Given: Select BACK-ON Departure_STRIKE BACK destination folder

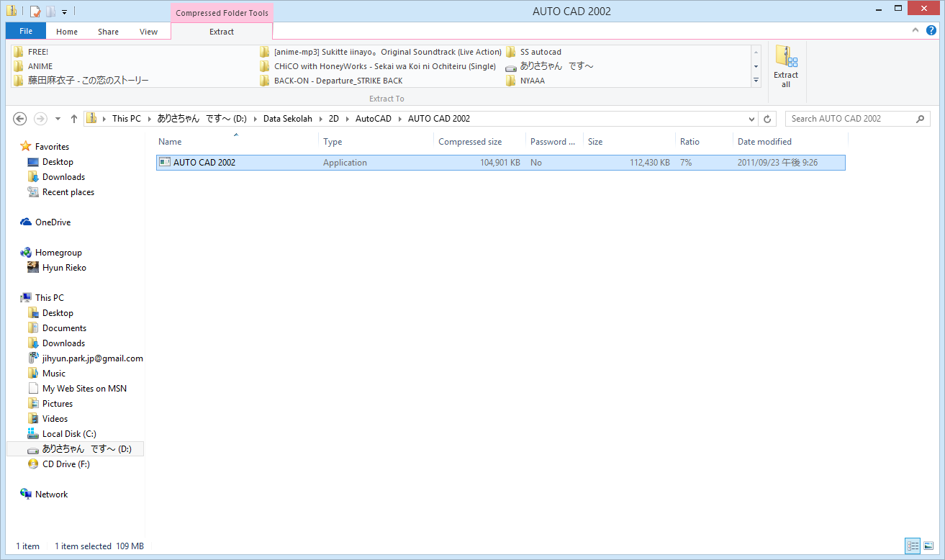Looking at the screenshot, I should coord(331,81).
